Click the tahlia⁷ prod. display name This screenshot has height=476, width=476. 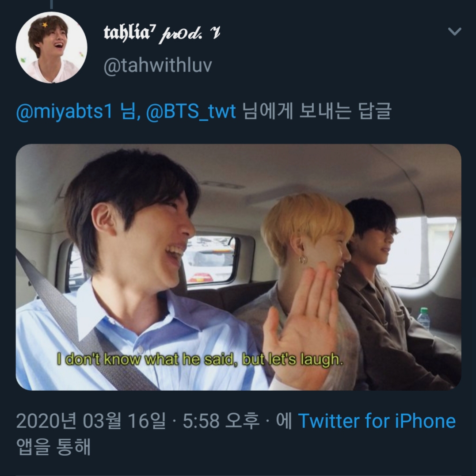coord(162,33)
